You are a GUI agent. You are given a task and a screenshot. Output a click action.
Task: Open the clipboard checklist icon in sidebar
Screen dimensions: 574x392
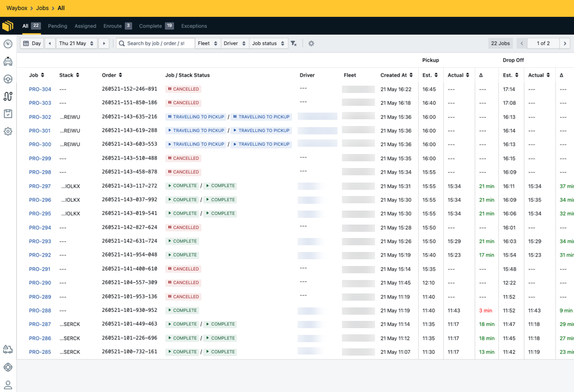coord(8,114)
